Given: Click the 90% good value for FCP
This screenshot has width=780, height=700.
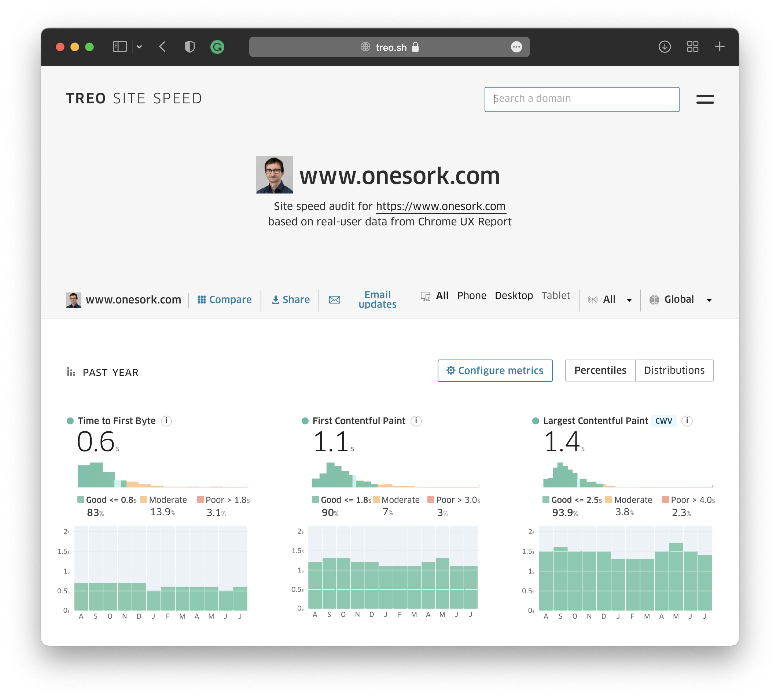Looking at the screenshot, I should pos(330,512).
